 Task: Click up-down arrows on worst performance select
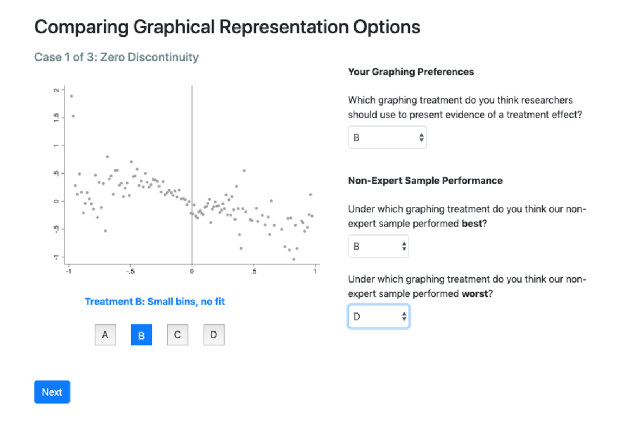pyautogui.click(x=404, y=316)
